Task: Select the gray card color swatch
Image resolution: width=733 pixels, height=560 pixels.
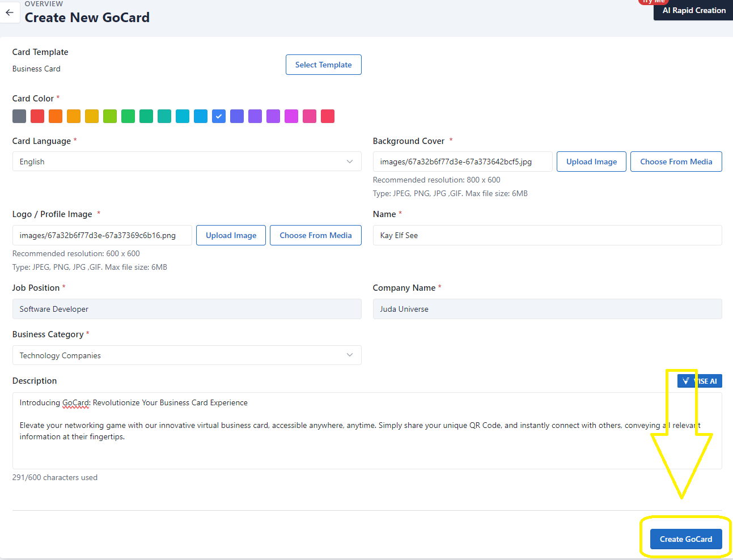Action: click(x=19, y=116)
